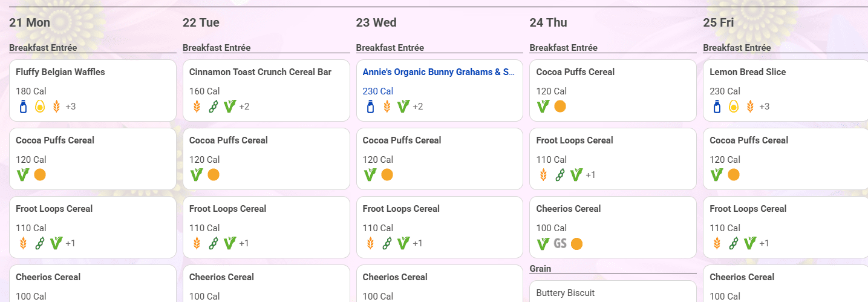Expand +2 icons on Cinnamon Toast Crunch Bar
This screenshot has width=868, height=302.
pyautogui.click(x=244, y=107)
